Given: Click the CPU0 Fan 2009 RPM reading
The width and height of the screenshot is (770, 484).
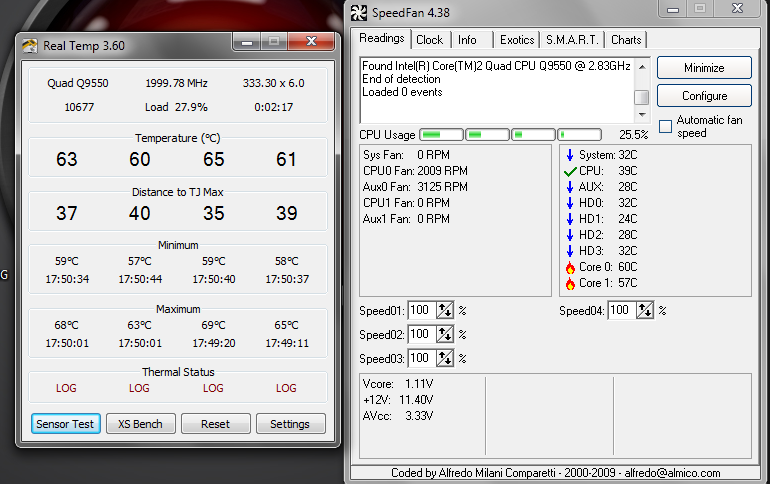Looking at the screenshot, I should point(415,171).
